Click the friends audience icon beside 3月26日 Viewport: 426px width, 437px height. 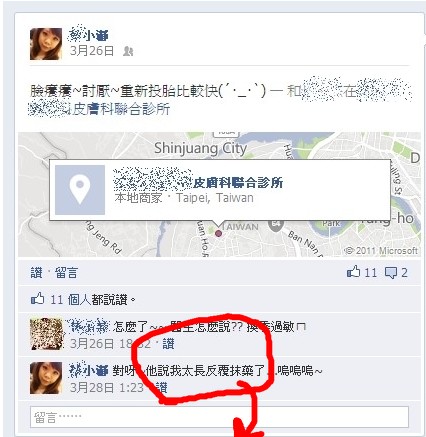coord(128,51)
